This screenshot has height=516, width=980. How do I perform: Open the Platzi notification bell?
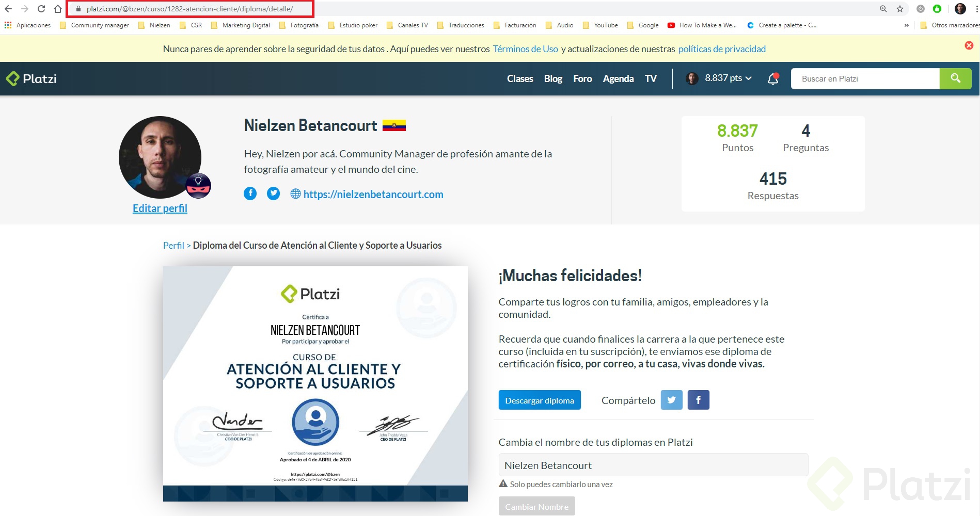click(x=773, y=78)
